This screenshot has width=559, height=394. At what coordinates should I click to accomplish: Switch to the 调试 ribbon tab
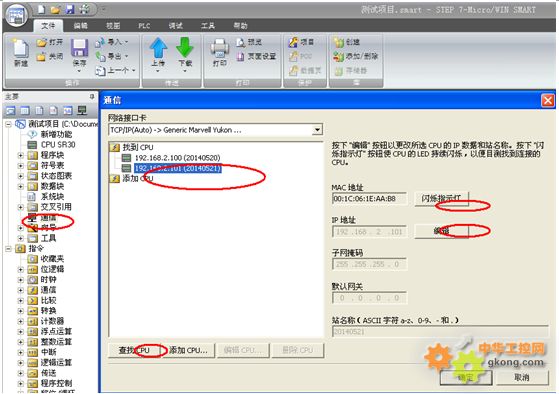coord(175,26)
